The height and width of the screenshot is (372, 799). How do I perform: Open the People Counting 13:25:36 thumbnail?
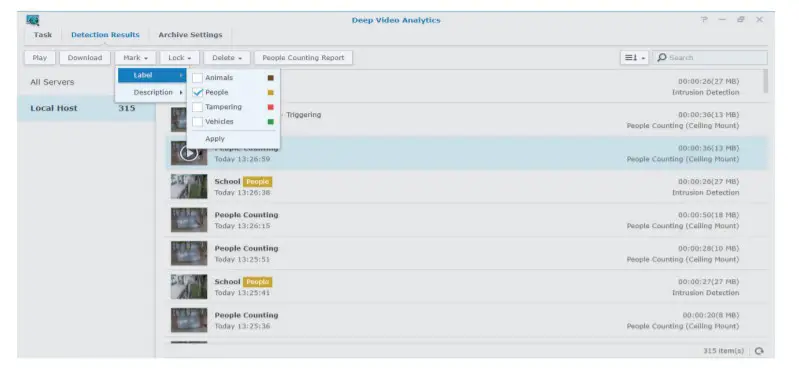(189, 320)
